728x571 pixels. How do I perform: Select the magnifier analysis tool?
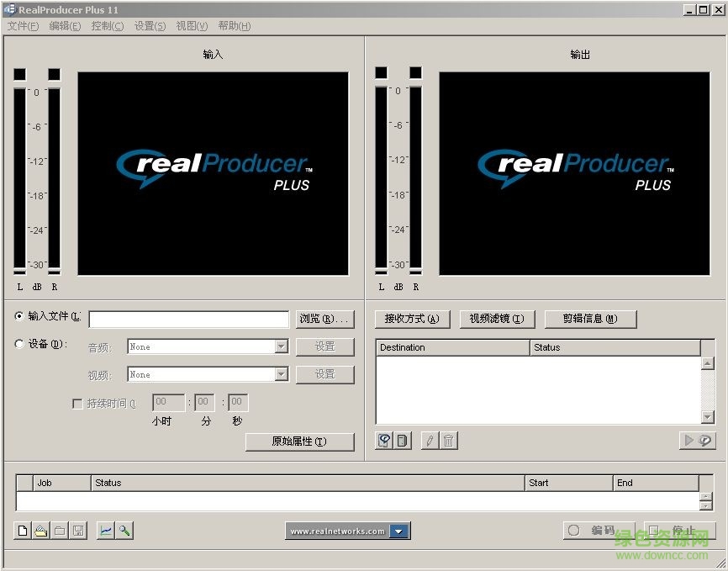124,531
